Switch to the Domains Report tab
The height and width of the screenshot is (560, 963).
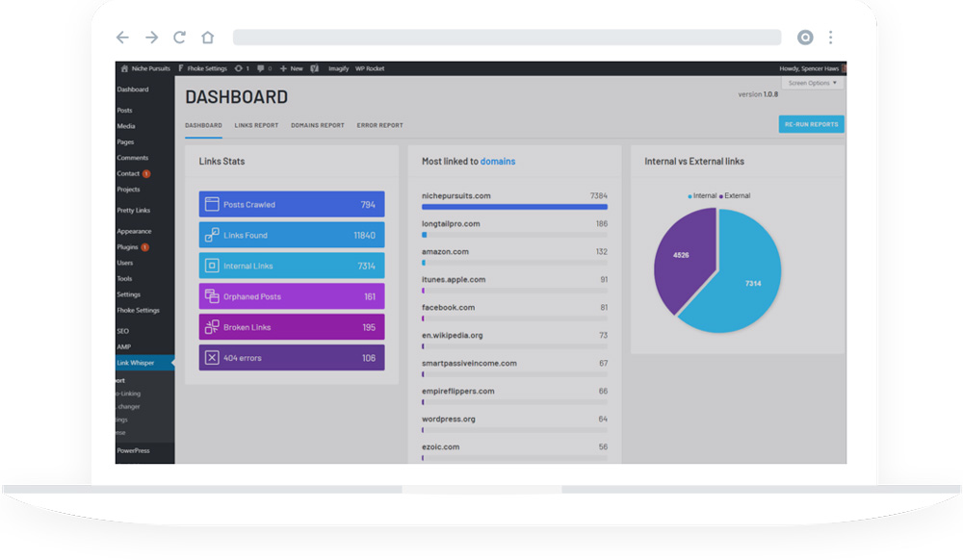pos(317,125)
